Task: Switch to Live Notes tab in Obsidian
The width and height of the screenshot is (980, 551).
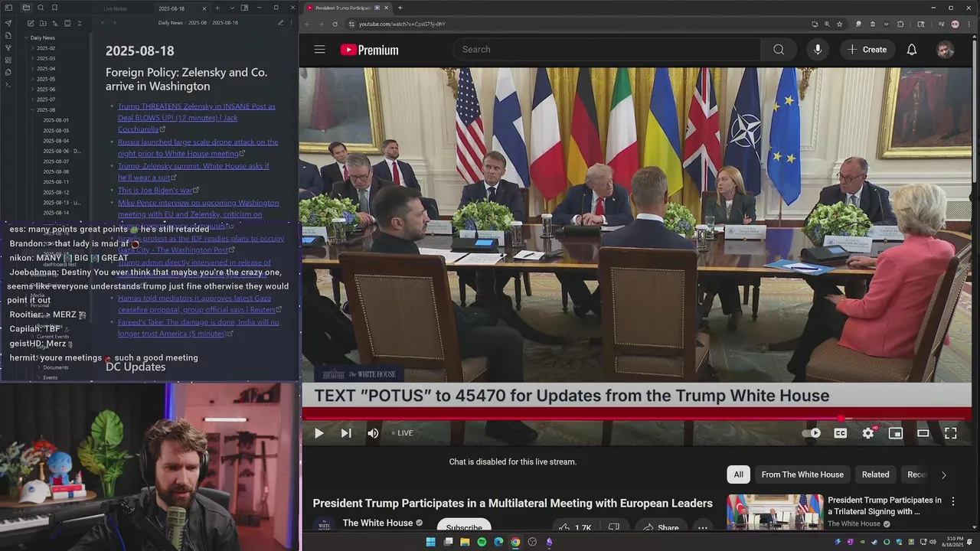Action: [x=115, y=8]
